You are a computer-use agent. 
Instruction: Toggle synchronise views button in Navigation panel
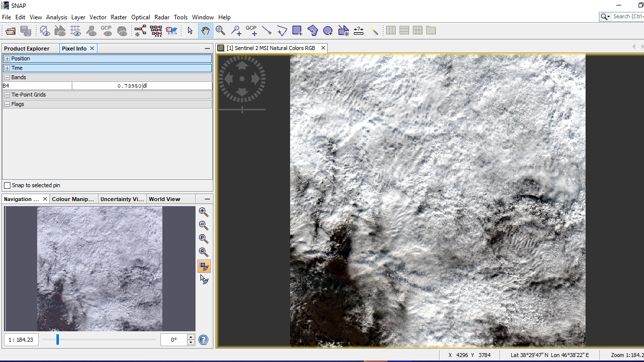click(x=203, y=266)
